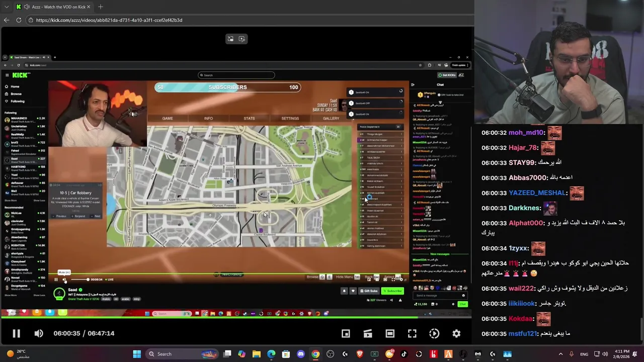This screenshot has height=362, width=644.
Task: Launch Microsoft Edge from the taskbar
Action: click(271, 354)
